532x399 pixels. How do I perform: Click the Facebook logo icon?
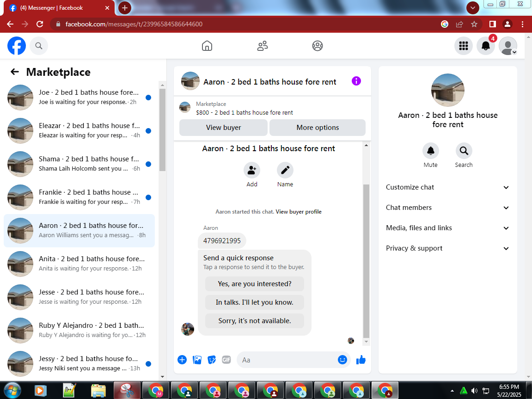17,46
